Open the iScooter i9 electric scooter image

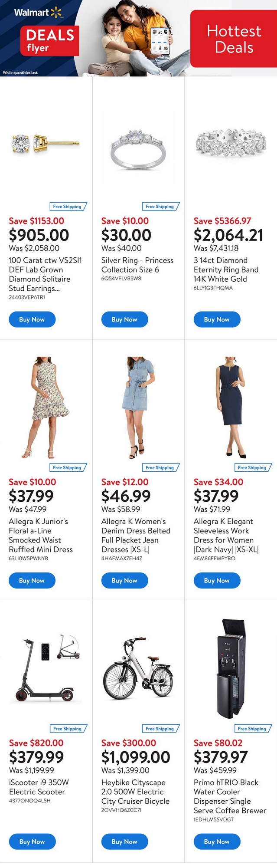46,668
